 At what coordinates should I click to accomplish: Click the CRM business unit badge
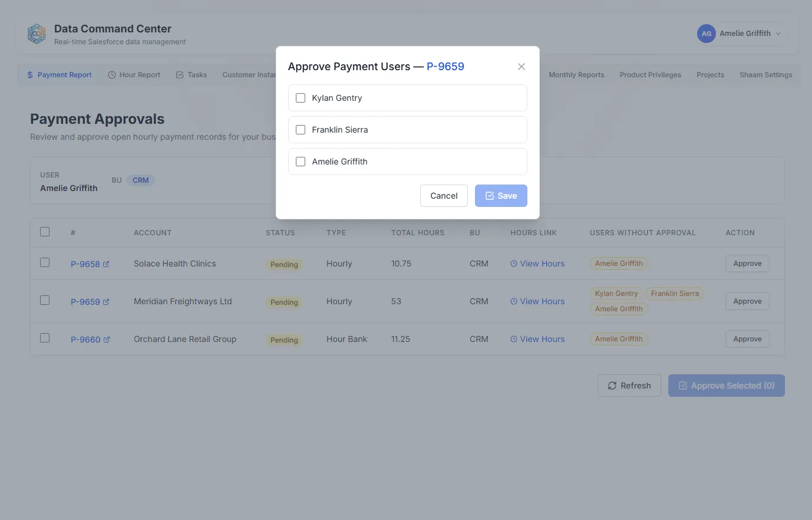click(141, 180)
